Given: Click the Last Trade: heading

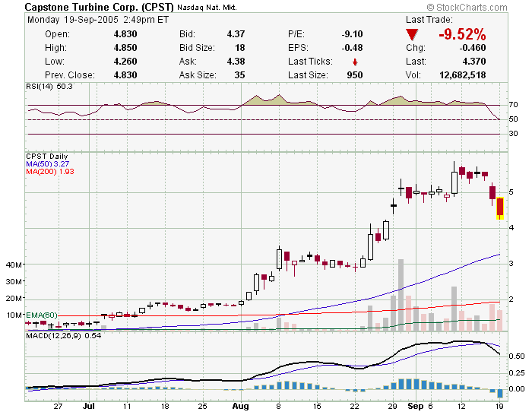Looking at the screenshot, I should click(429, 20).
